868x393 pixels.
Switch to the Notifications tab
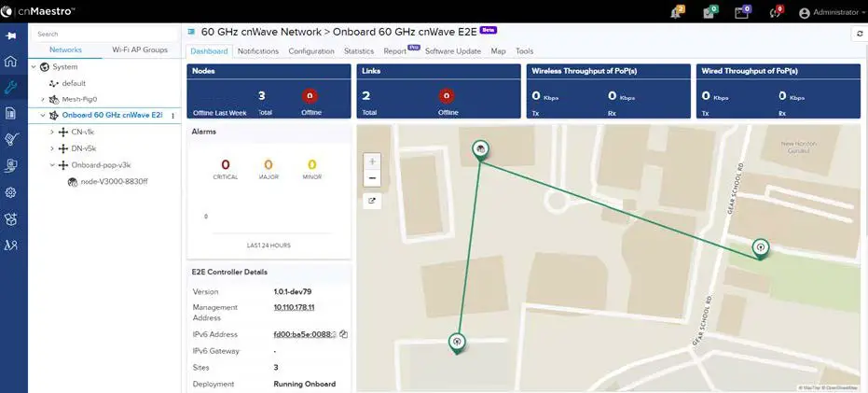(258, 51)
